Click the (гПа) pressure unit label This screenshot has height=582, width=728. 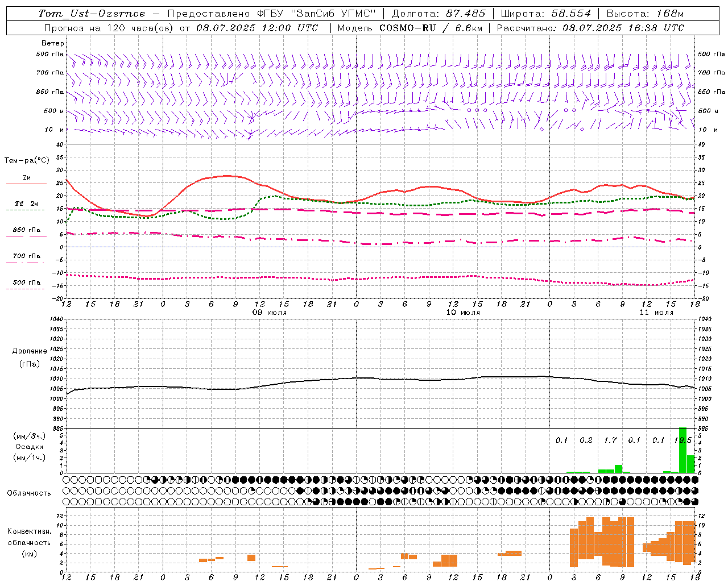pyautogui.click(x=30, y=364)
